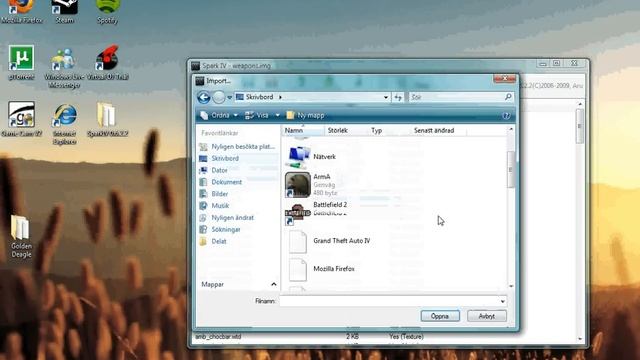The height and width of the screenshot is (360, 640).
Task: Open the Filnamn dropdown arrow
Action: pyautogui.click(x=502, y=301)
